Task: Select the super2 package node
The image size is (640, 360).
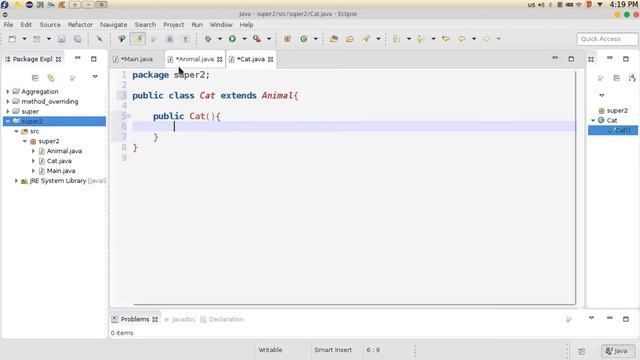Action: tap(49, 141)
